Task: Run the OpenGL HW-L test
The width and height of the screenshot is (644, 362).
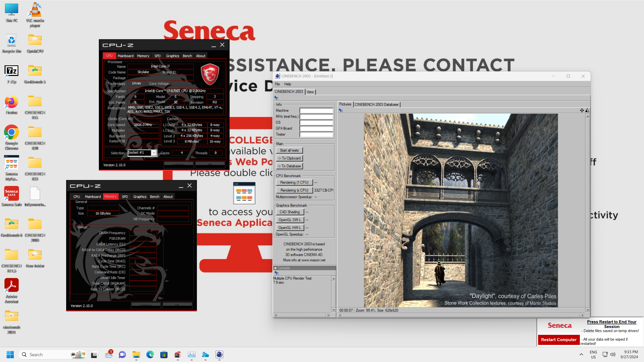Action: click(290, 228)
